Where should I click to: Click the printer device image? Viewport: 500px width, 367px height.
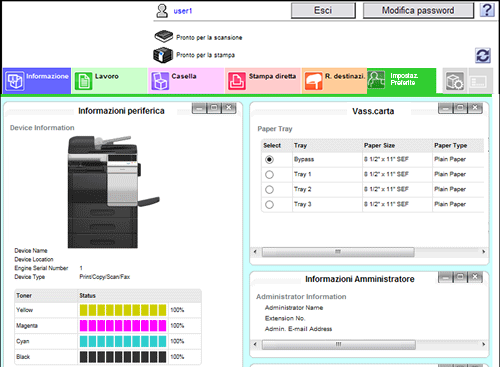click(x=113, y=192)
